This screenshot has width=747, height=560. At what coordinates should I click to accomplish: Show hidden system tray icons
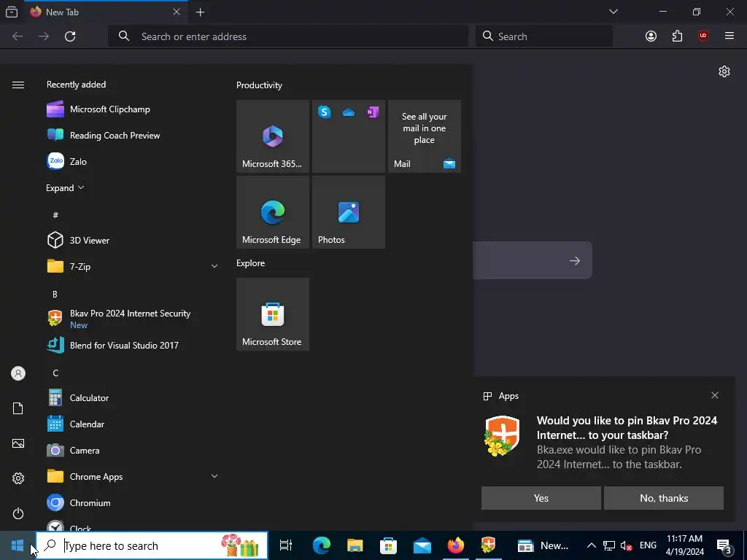(591, 545)
